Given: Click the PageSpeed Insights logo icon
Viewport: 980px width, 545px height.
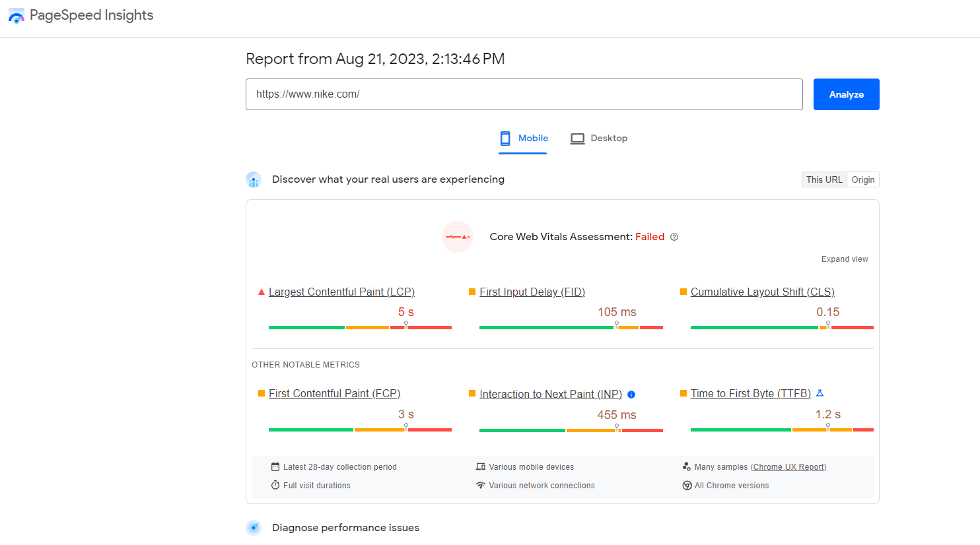Looking at the screenshot, I should (x=17, y=15).
